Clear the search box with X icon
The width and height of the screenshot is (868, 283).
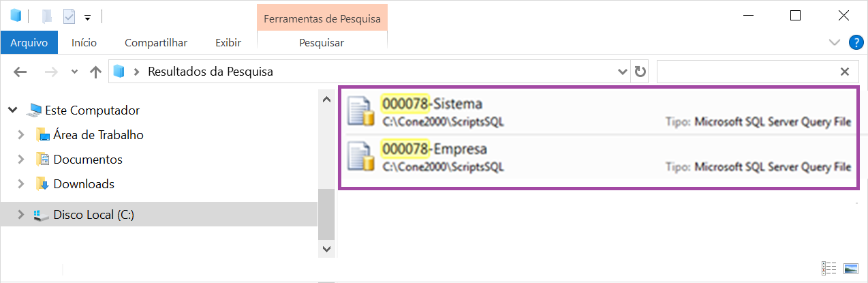[845, 72]
